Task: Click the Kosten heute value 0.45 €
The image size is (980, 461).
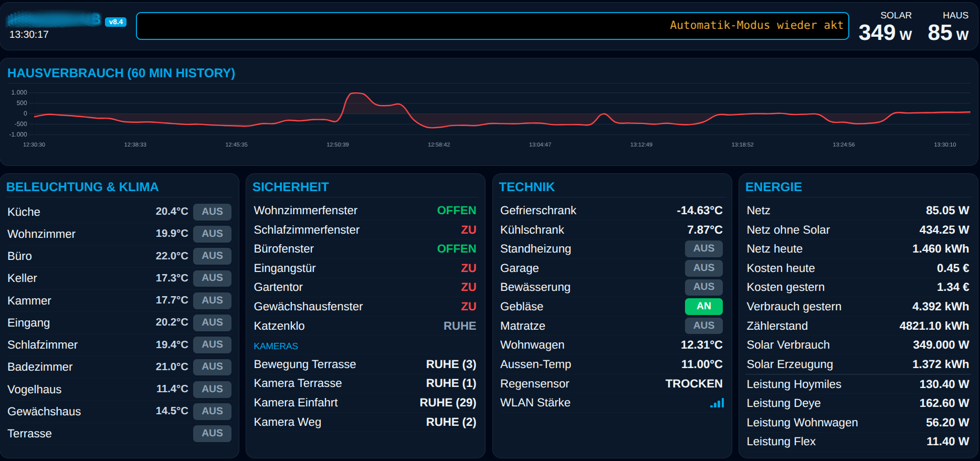Action: pyautogui.click(x=953, y=268)
